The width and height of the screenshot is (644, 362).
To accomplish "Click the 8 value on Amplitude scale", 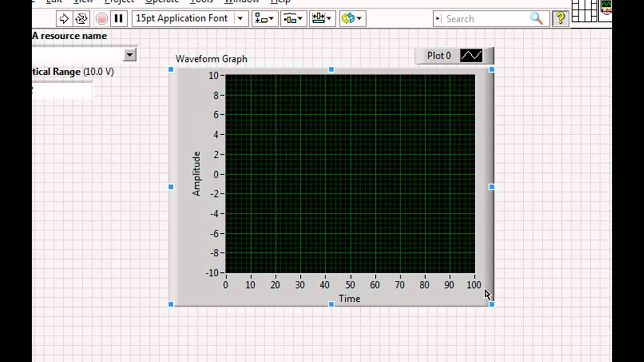I will 215,95.
